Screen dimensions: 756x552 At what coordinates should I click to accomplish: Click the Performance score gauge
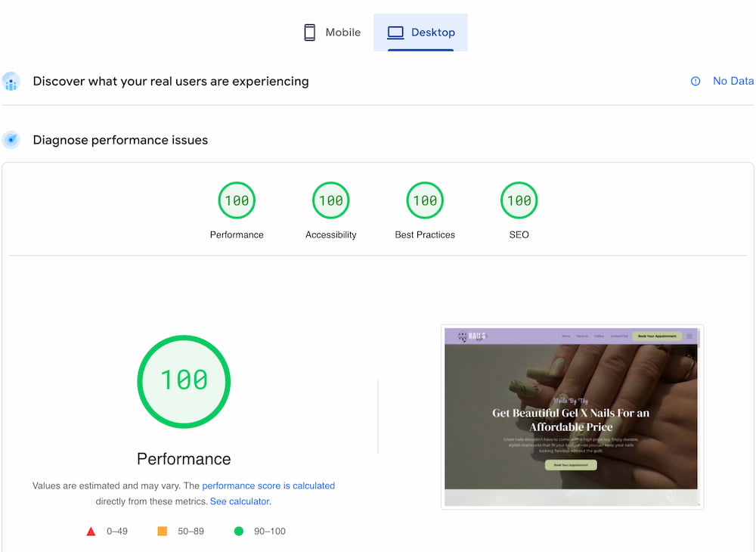coord(237,200)
